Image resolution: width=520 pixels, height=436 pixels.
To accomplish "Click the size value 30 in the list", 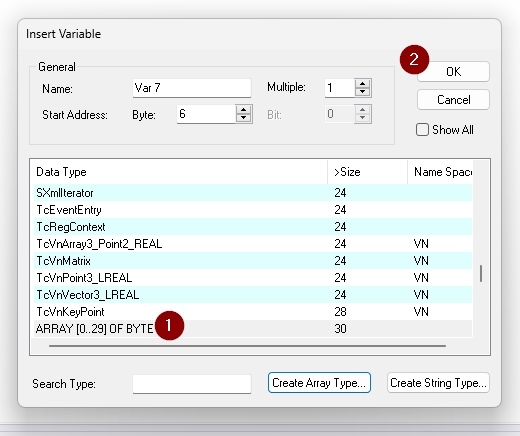I will point(340,329).
